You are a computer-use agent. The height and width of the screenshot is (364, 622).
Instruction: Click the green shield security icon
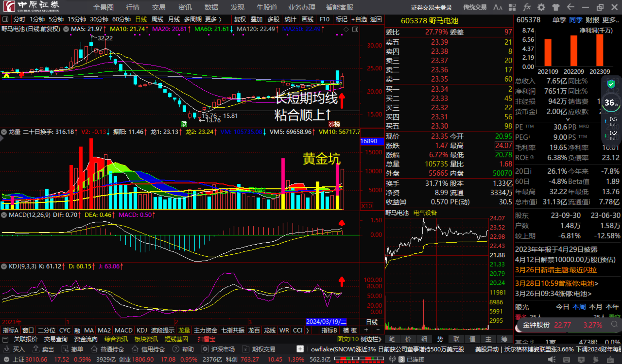click(x=611, y=84)
